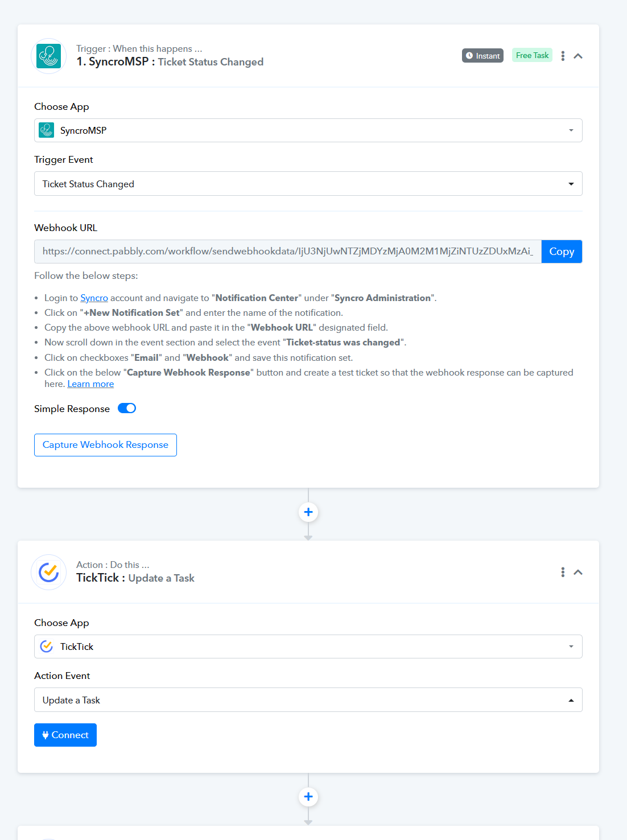The height and width of the screenshot is (840, 627).
Task: Copy the webhook URL
Action: point(562,252)
